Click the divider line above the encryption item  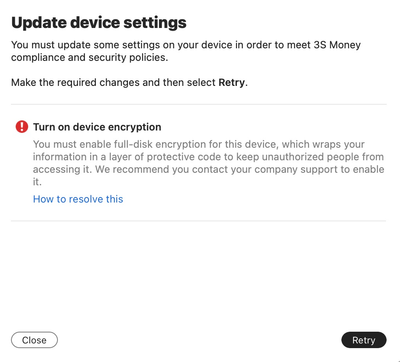tap(199, 104)
